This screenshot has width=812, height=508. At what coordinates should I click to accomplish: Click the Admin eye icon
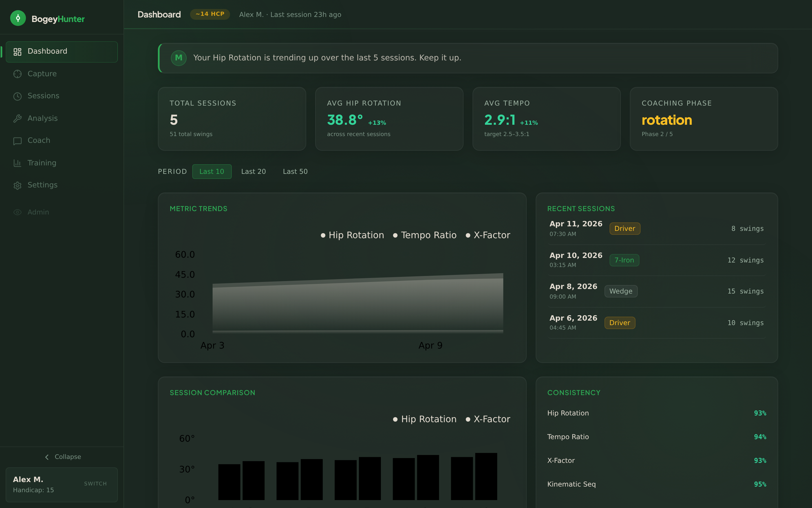coord(17,212)
